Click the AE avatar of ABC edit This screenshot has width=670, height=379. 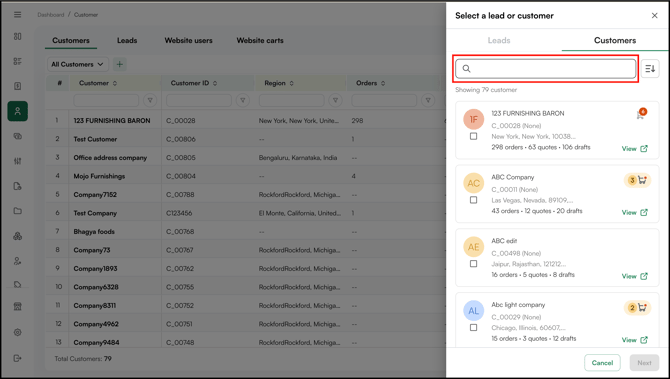coord(473,247)
